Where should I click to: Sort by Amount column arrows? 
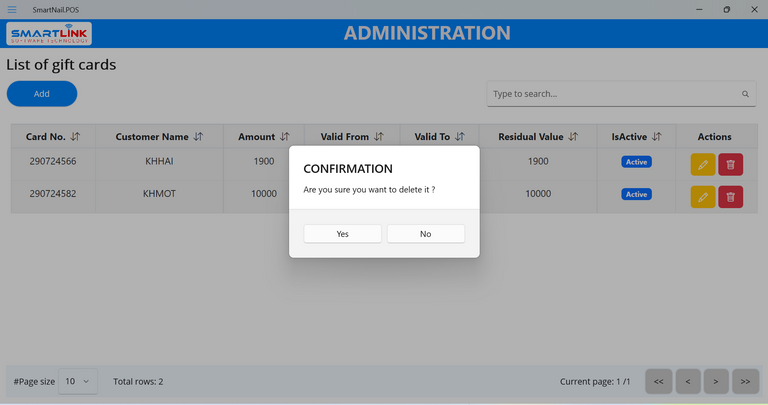(x=284, y=136)
